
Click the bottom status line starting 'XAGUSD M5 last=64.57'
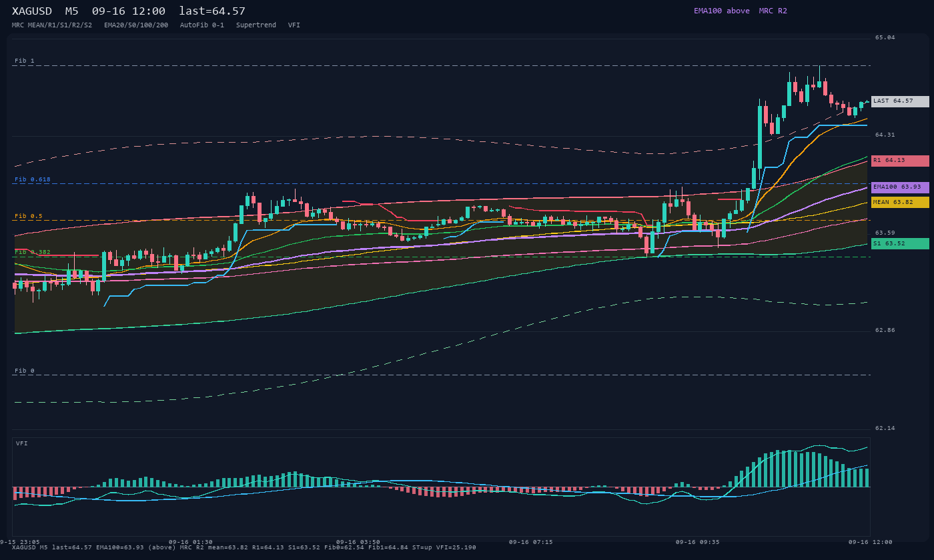244,547
